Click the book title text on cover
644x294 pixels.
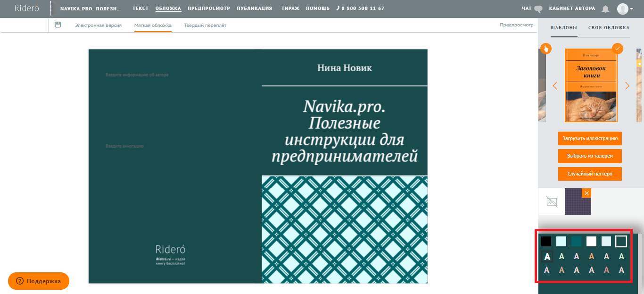click(x=344, y=131)
